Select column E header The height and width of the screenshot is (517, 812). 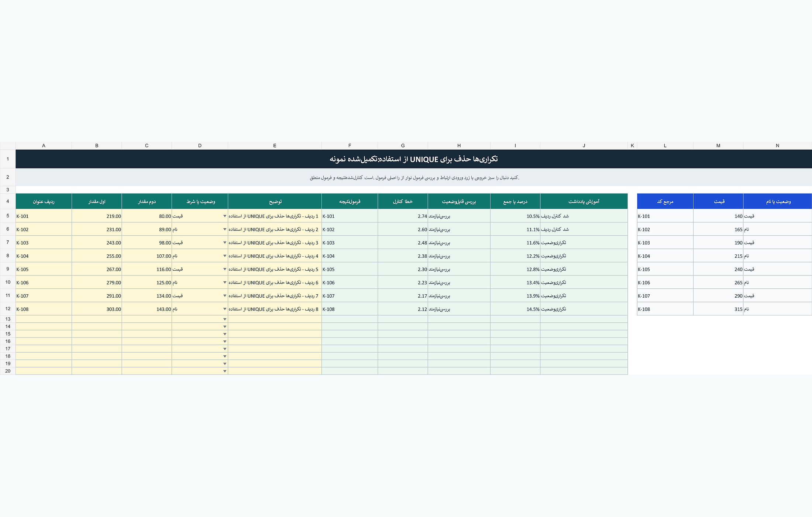tap(275, 145)
